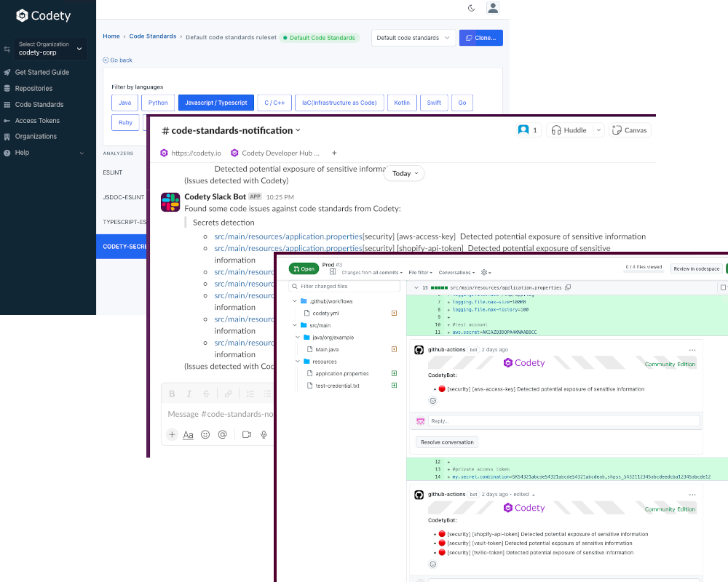The height and width of the screenshot is (582, 728).
Task: Click the Codety logo in the sidebar
Action: (44, 16)
